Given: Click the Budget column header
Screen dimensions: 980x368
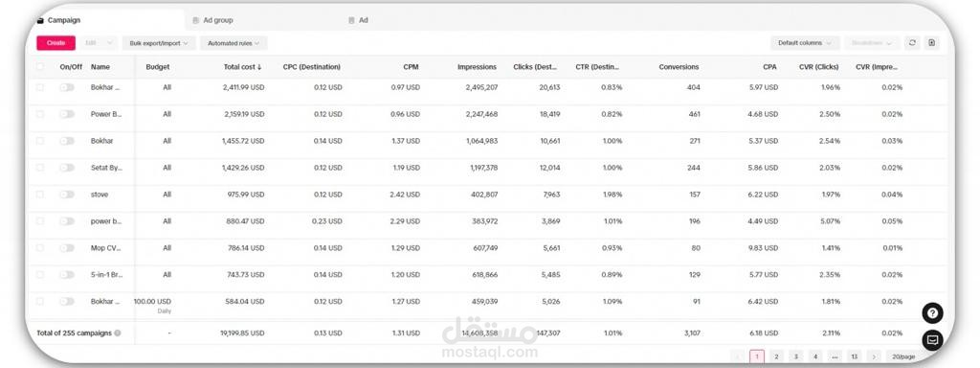Looking at the screenshot, I should tap(158, 67).
